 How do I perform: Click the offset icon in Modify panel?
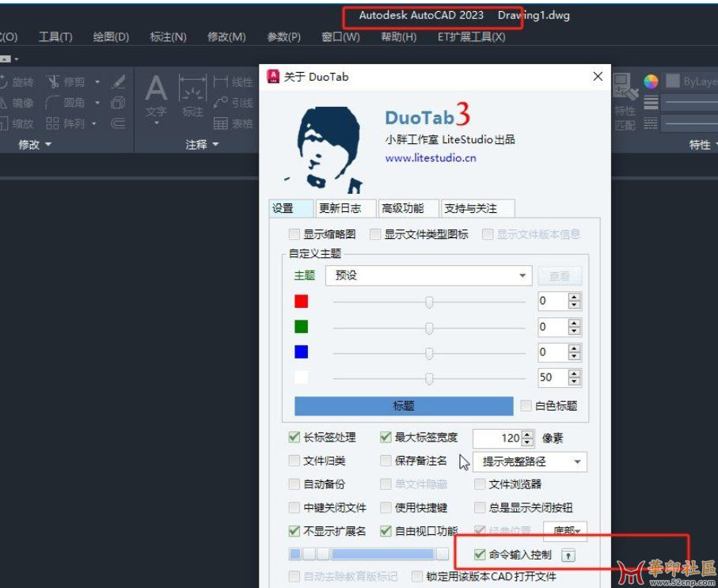point(118,123)
